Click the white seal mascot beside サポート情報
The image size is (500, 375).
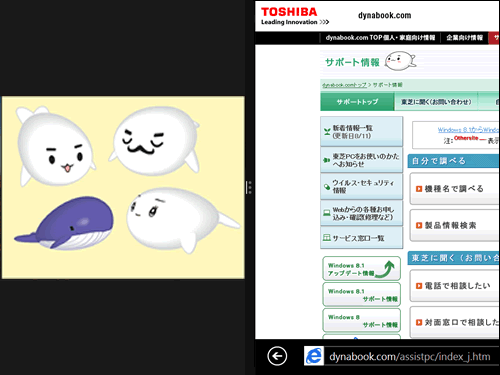[x=400, y=61]
